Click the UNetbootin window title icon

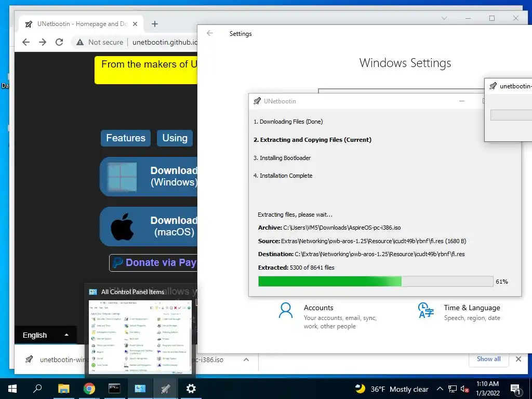(257, 101)
